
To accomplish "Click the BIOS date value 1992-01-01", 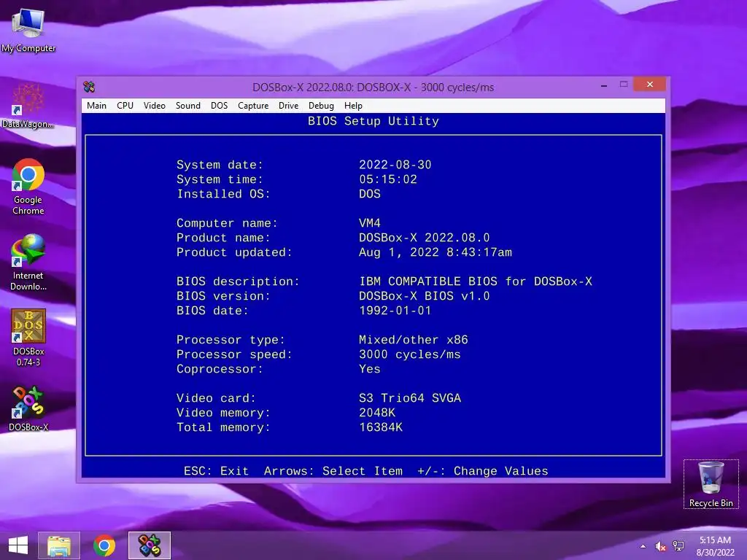I will (395, 311).
